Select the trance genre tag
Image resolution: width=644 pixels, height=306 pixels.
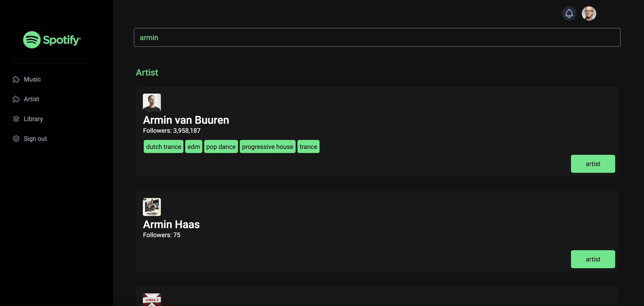(308, 146)
